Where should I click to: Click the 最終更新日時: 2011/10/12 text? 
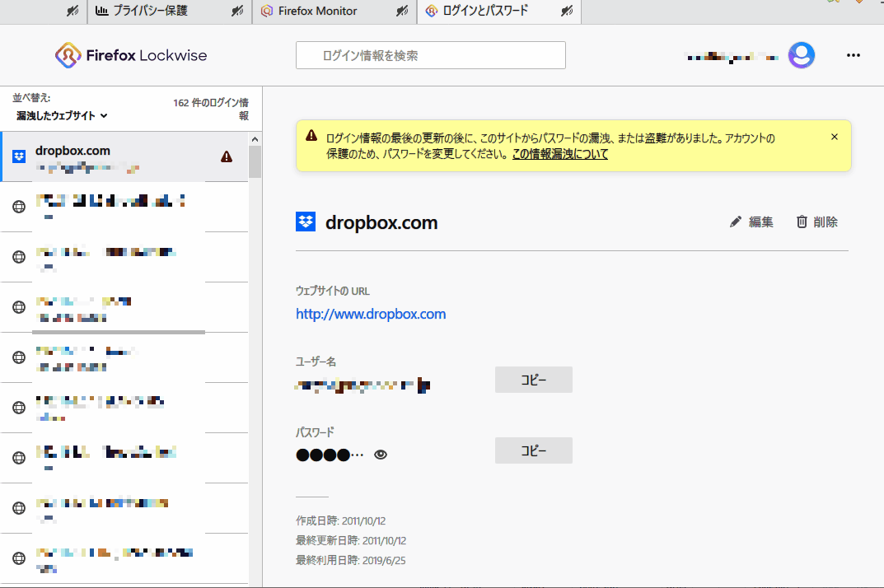click(x=351, y=540)
